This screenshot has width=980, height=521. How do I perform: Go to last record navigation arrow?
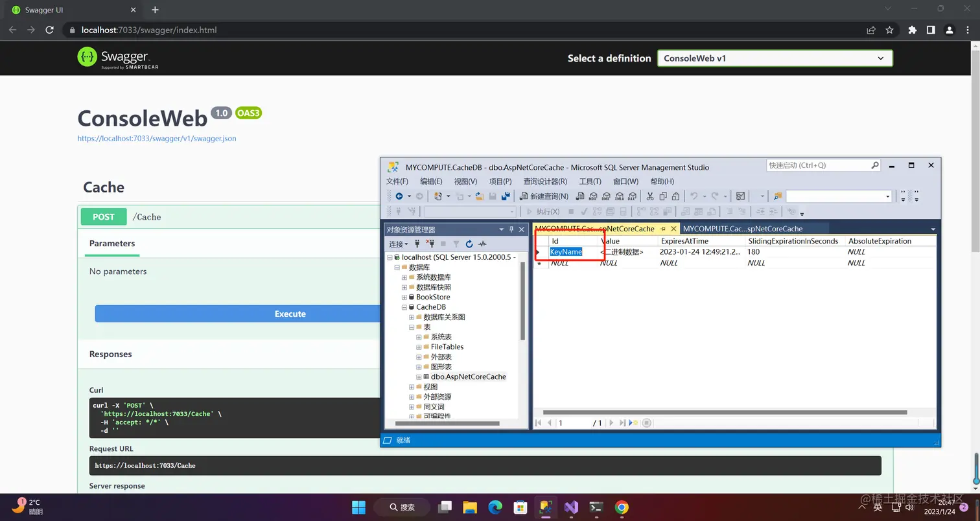coord(622,423)
